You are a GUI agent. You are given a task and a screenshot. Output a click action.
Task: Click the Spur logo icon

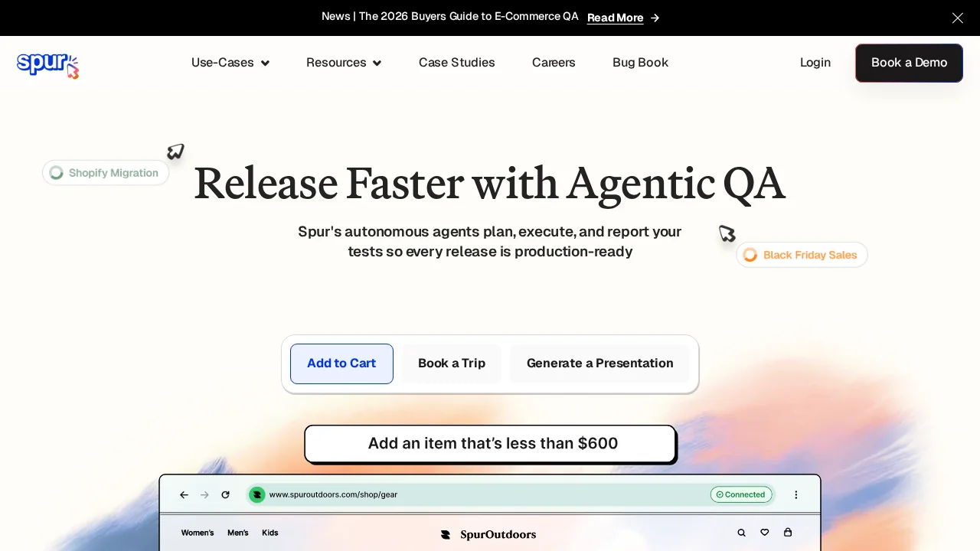pos(47,65)
